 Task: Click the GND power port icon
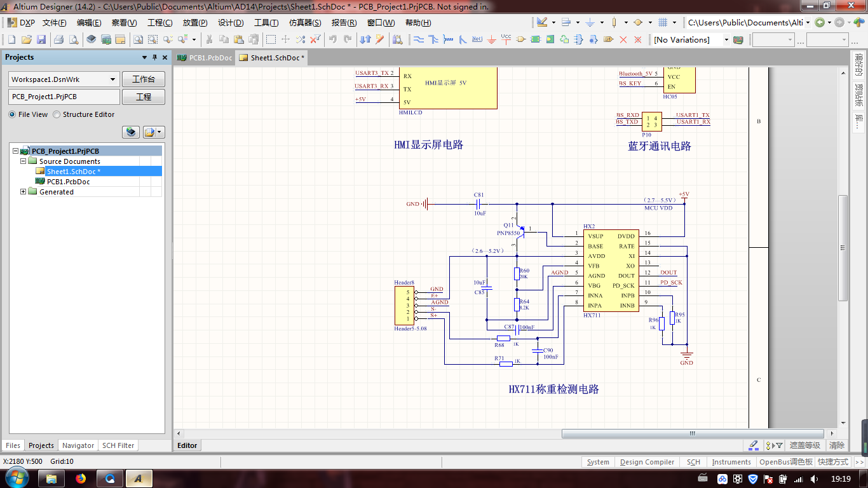tap(492, 39)
